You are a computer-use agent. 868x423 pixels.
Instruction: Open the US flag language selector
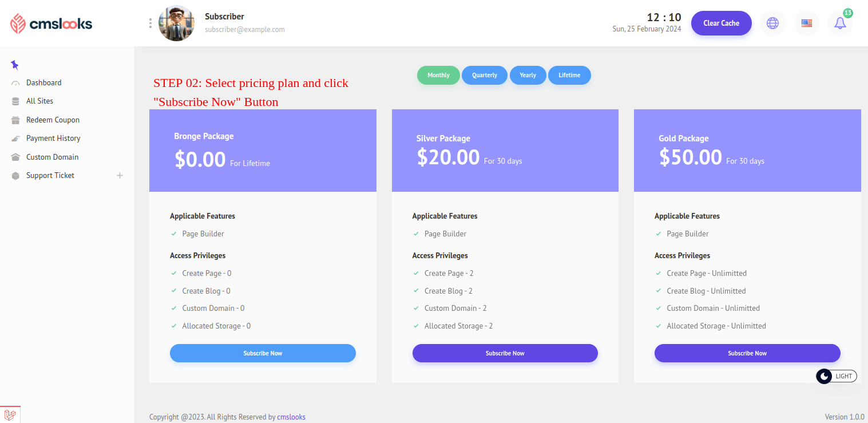(807, 23)
